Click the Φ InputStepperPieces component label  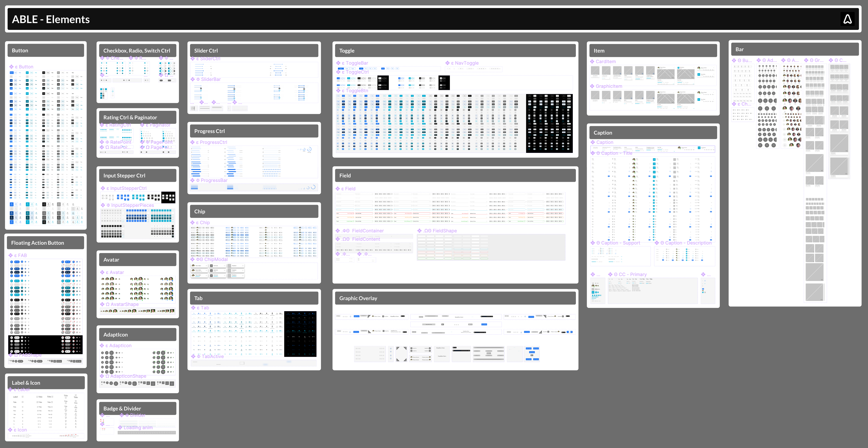click(130, 205)
